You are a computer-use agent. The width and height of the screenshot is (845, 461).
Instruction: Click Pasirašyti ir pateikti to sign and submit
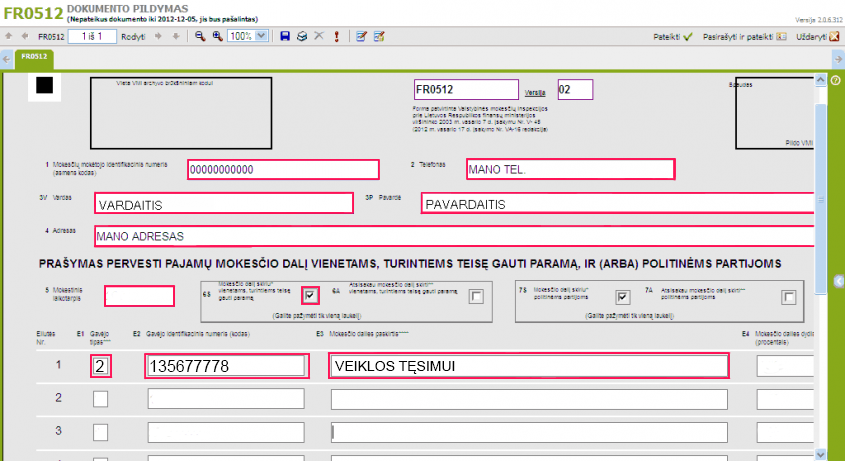click(x=744, y=37)
